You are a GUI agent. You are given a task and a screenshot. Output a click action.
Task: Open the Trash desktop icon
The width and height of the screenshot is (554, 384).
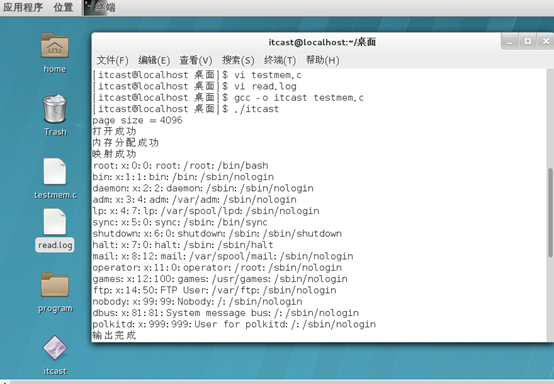55,109
